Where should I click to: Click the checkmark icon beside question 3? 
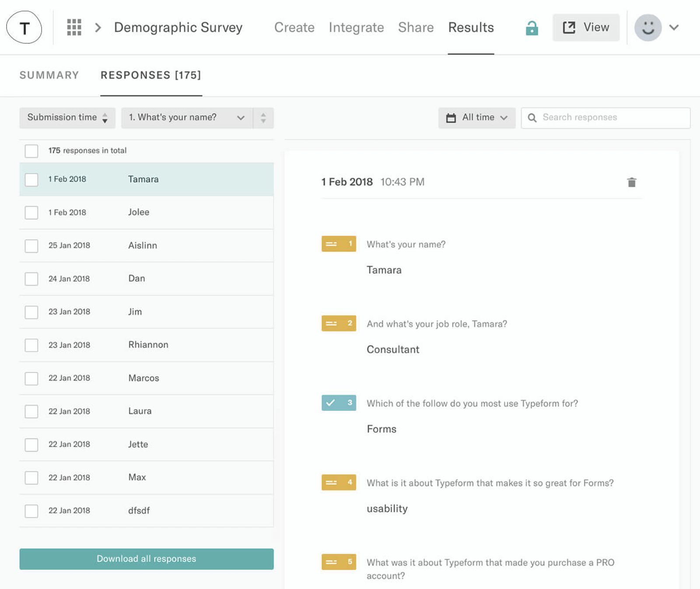pos(339,403)
